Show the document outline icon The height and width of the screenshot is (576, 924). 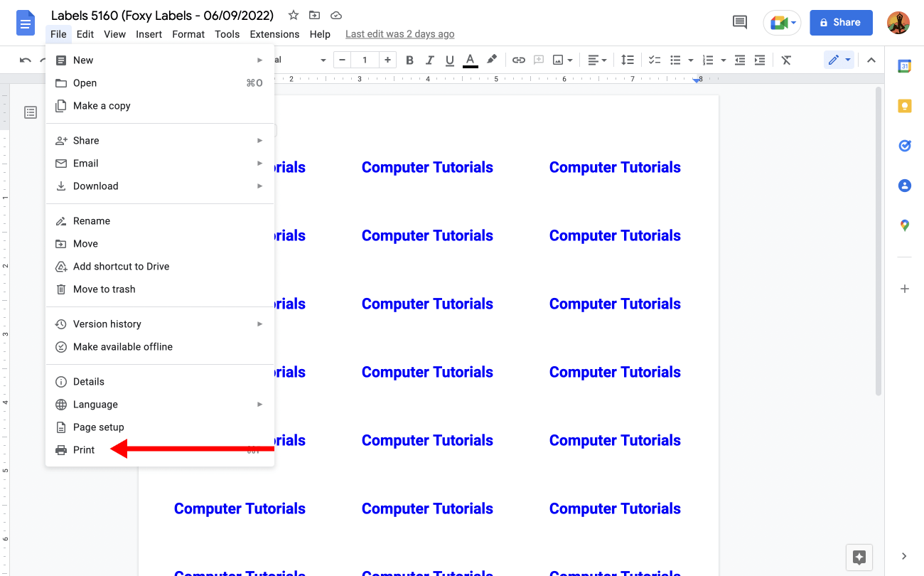30,112
